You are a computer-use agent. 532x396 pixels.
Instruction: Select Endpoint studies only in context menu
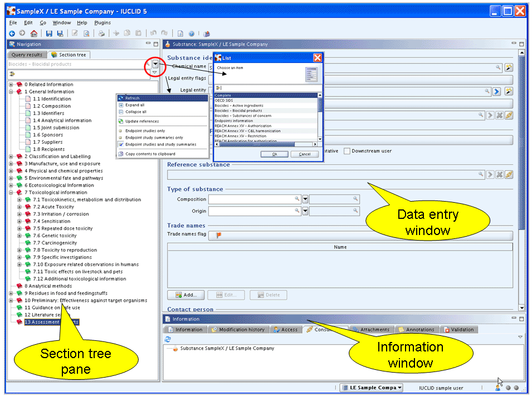click(x=145, y=131)
